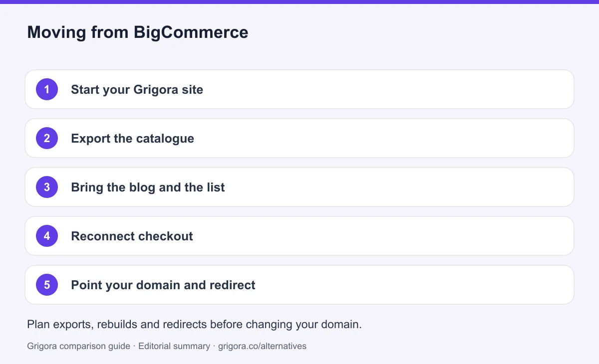Open the Start your Grigora site step
This screenshot has height=364, width=599.
pyautogui.click(x=137, y=90)
